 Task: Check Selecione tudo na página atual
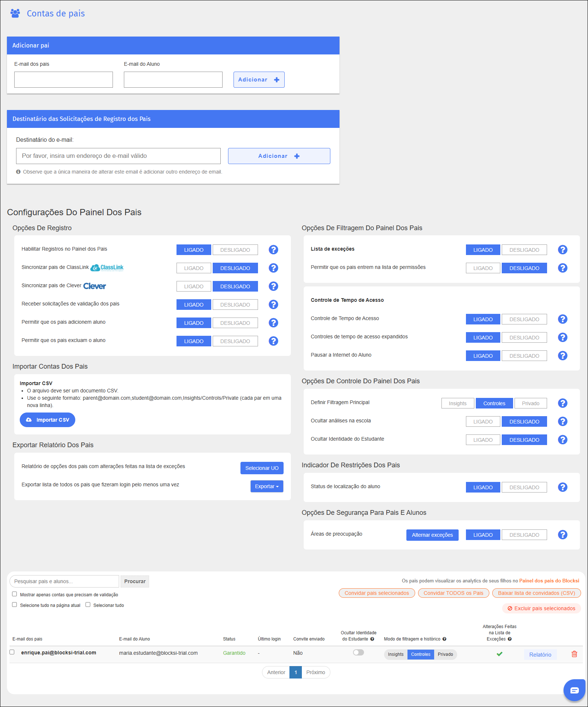(15, 605)
